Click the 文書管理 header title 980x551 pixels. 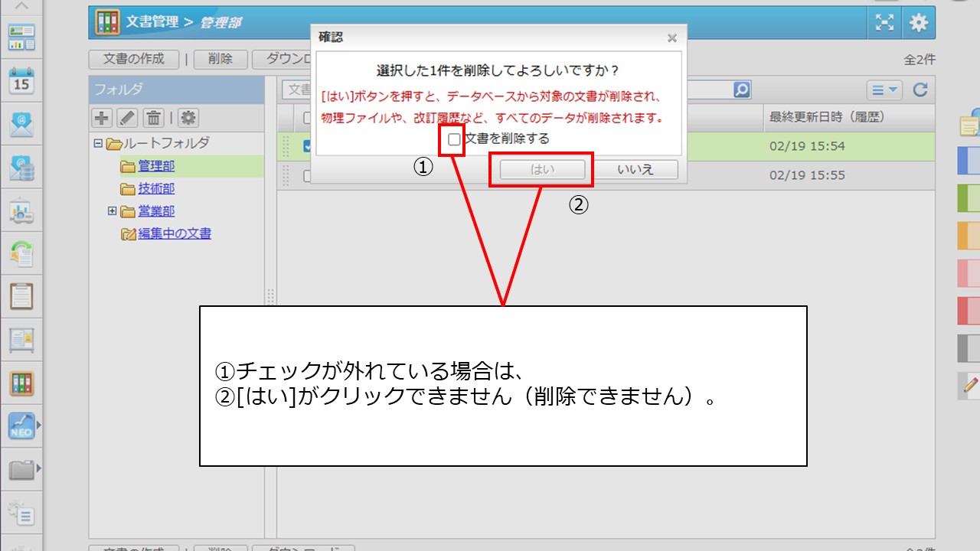click(152, 22)
